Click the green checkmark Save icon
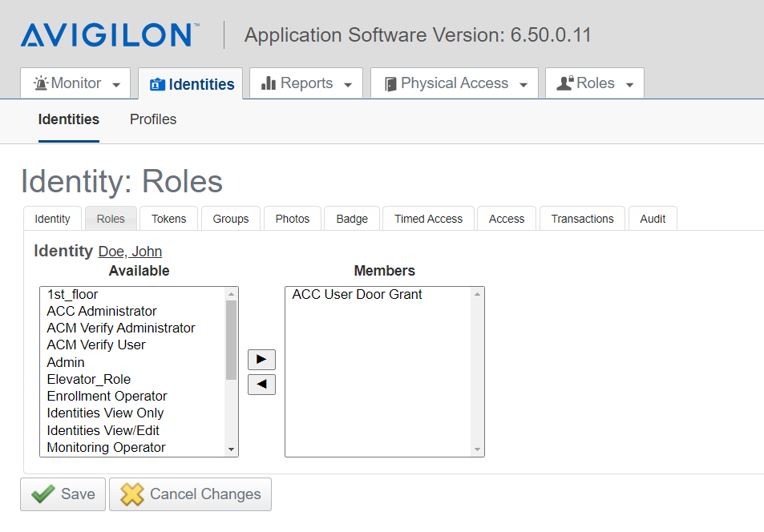 point(42,494)
